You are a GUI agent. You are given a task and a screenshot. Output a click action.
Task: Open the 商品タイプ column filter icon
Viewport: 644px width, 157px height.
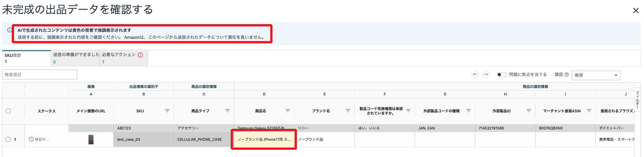227,111
